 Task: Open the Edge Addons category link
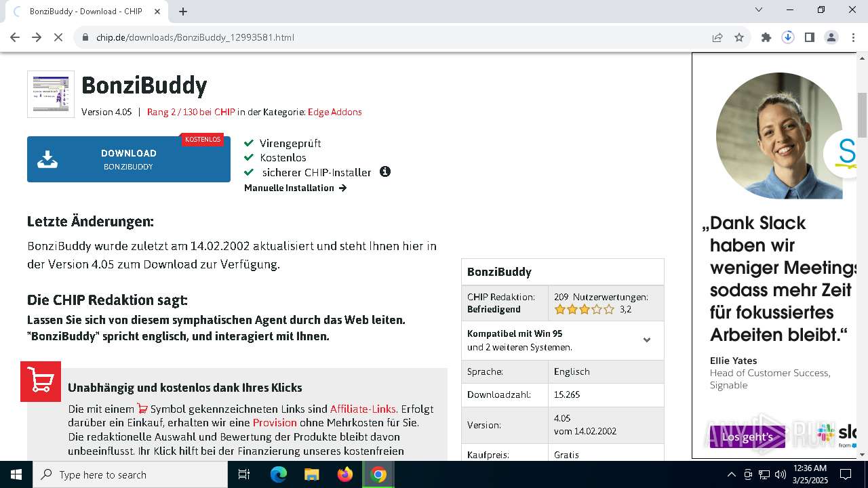[335, 112]
